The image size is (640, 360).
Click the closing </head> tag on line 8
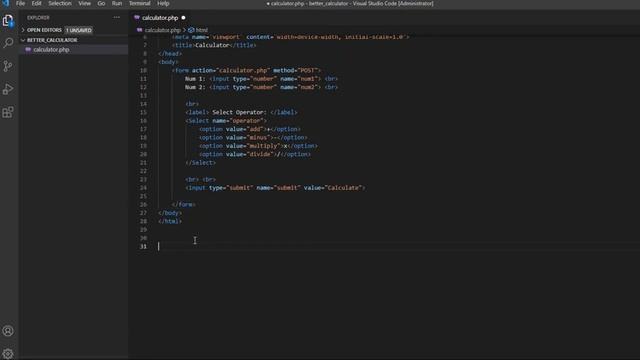pyautogui.click(x=170, y=54)
